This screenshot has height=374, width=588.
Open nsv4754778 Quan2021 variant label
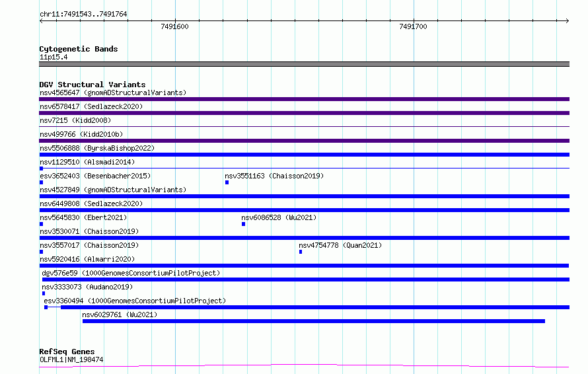pyautogui.click(x=340, y=245)
